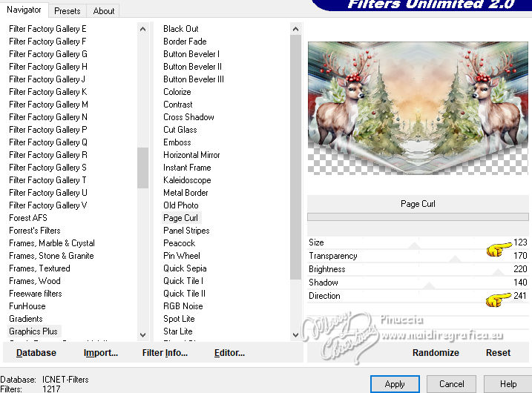The height and width of the screenshot is (393, 532).
Task: Adjust the Shadow slider
Action: (429, 285)
